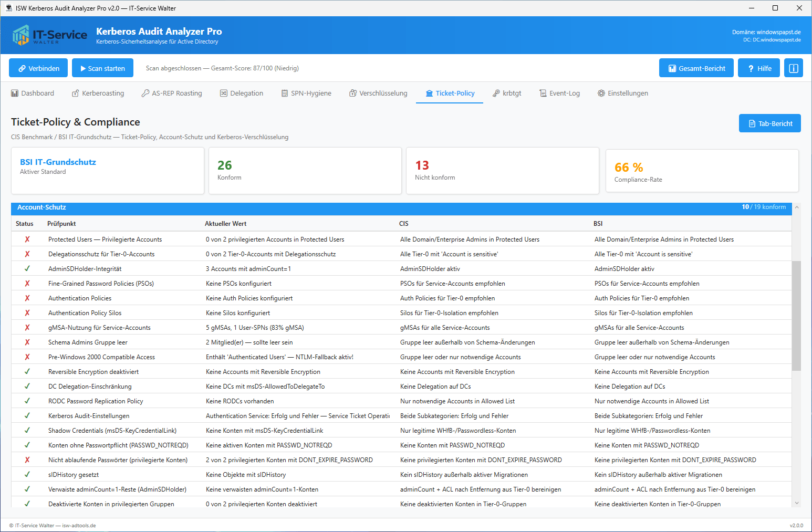The width and height of the screenshot is (812, 532).
Task: Click the isw-adtools.de footer text
Action: click(x=79, y=526)
